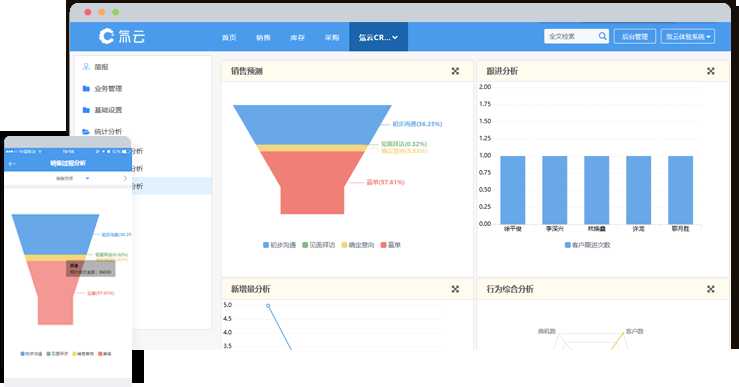The height and width of the screenshot is (387, 739).
Task: Toggle 客户跟进次数 legend in 跟进分析
Action: click(x=587, y=245)
